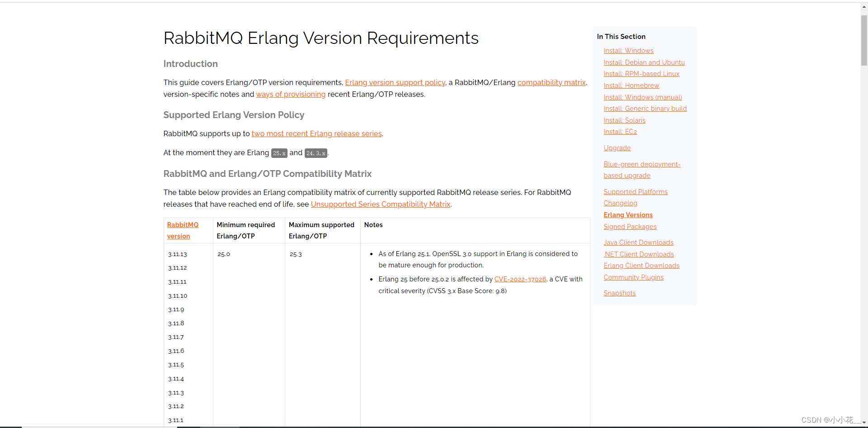This screenshot has height=428, width=868.
Task: Click the RabbitMQ version column header link
Action: [183, 230]
